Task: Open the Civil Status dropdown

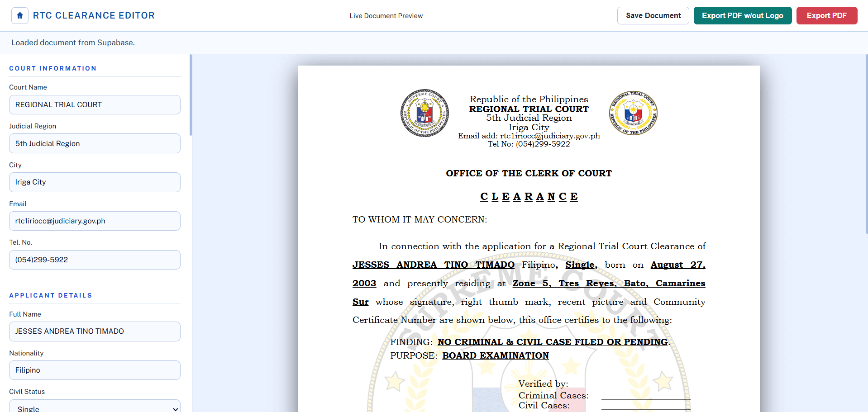Action: point(95,407)
